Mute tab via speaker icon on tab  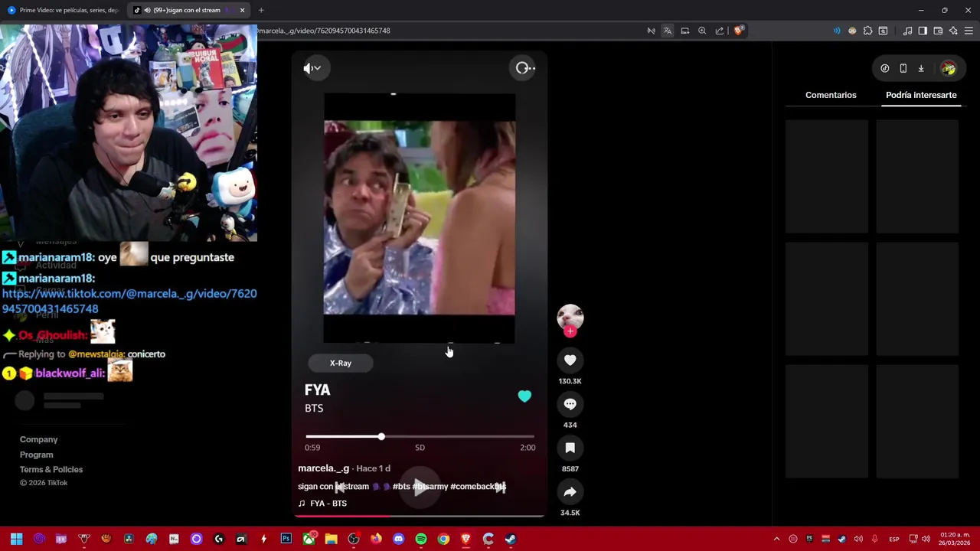pos(147,10)
